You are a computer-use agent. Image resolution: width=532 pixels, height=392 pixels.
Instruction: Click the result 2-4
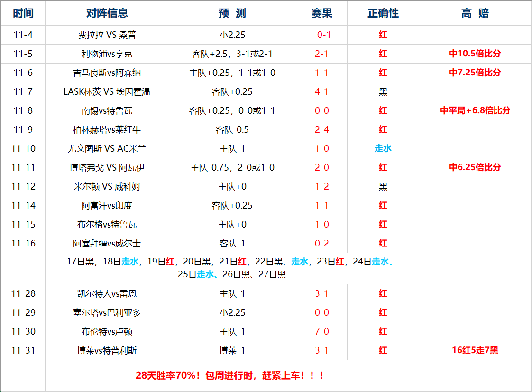pyautogui.click(x=321, y=129)
